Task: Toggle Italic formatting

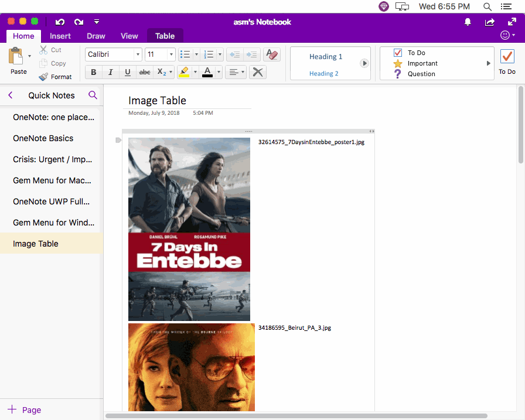Action: point(110,72)
